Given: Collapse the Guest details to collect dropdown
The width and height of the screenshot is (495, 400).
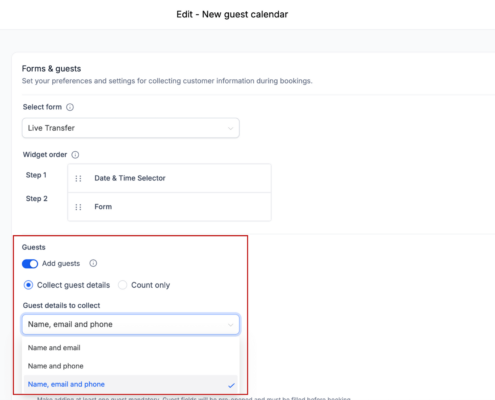Looking at the screenshot, I should [x=131, y=324].
